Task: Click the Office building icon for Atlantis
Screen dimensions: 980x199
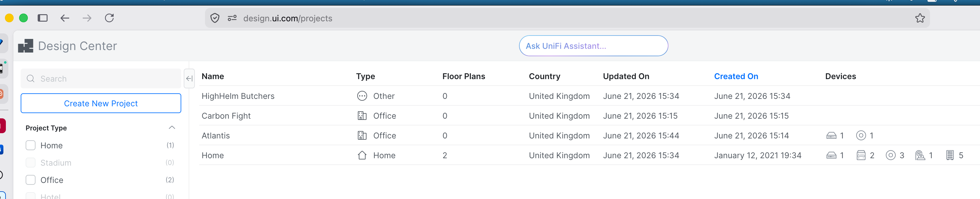Action: [362, 135]
